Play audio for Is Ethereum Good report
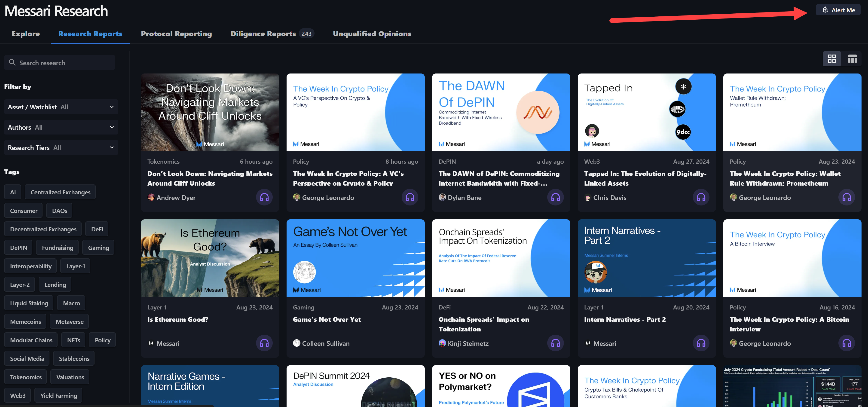 tap(264, 343)
